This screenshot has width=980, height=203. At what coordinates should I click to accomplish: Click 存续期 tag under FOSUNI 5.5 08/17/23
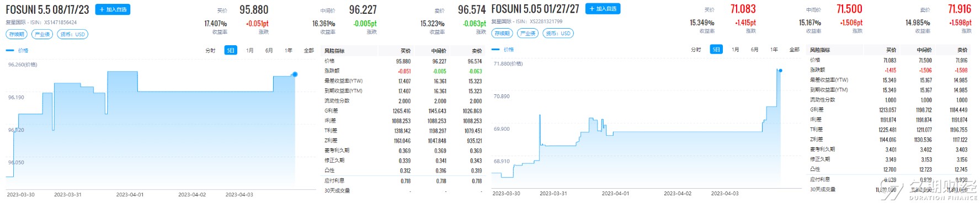[17, 34]
